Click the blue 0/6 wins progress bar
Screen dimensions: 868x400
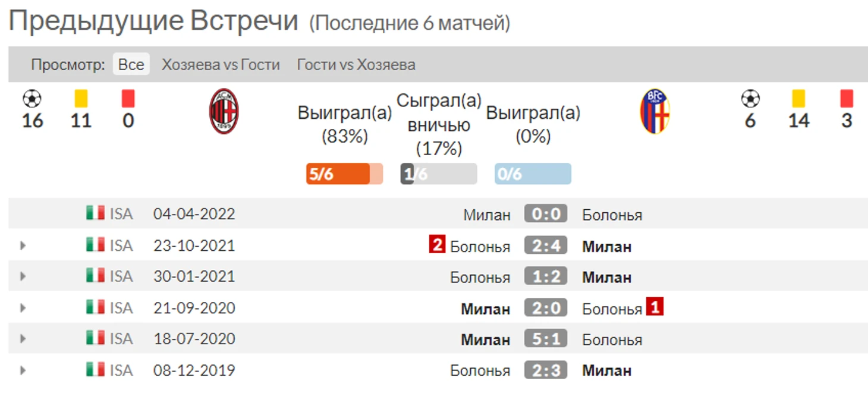[533, 174]
